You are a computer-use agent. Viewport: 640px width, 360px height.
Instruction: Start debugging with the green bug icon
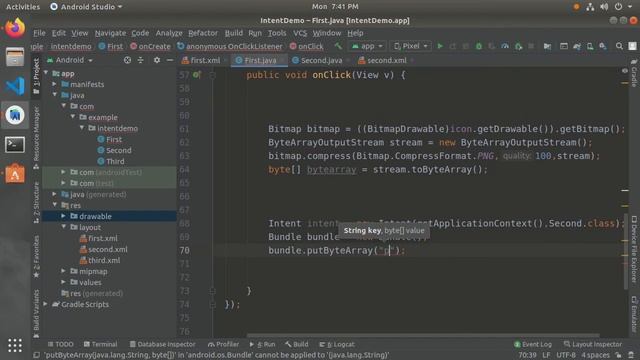(x=479, y=46)
